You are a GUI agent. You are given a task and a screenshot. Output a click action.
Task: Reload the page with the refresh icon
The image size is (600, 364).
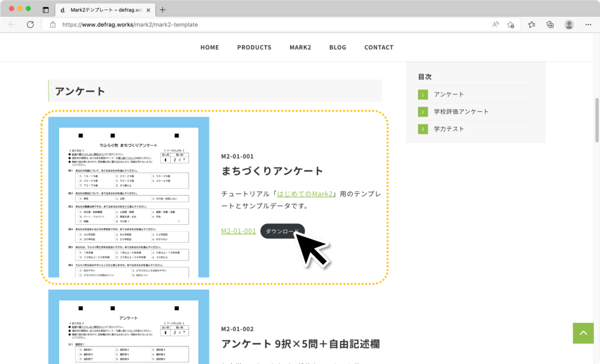pyautogui.click(x=30, y=25)
